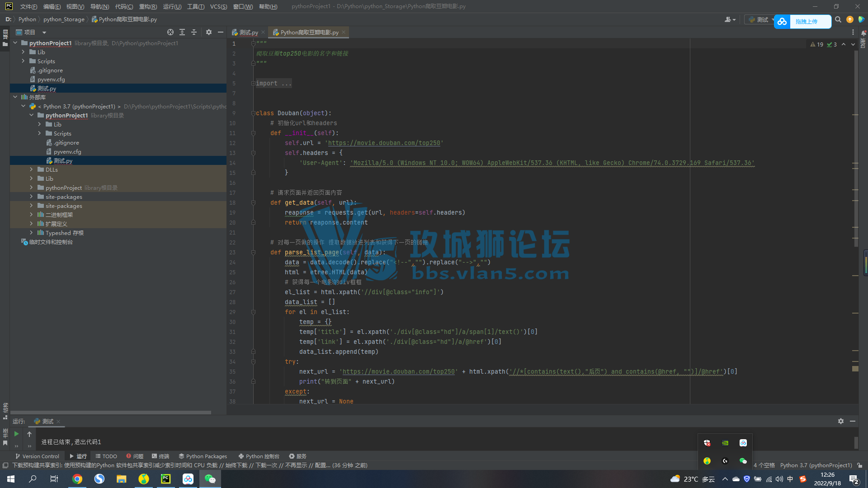Expand all nodes in the Project panel
The width and height of the screenshot is (868, 488).
[182, 32]
